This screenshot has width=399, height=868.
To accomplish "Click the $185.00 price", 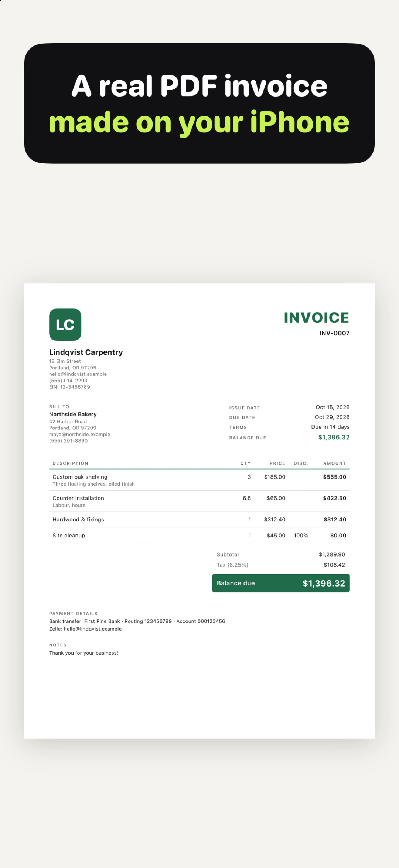I will click(274, 477).
